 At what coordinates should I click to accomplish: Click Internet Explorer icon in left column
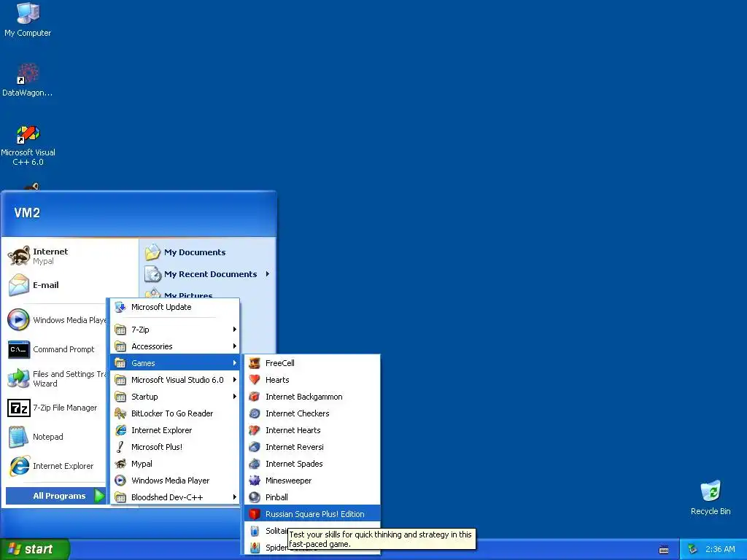(19, 466)
